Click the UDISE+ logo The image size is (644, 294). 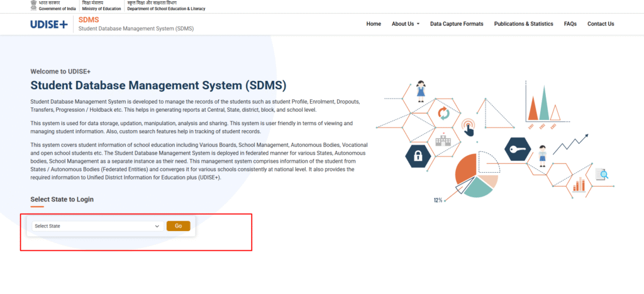click(49, 24)
